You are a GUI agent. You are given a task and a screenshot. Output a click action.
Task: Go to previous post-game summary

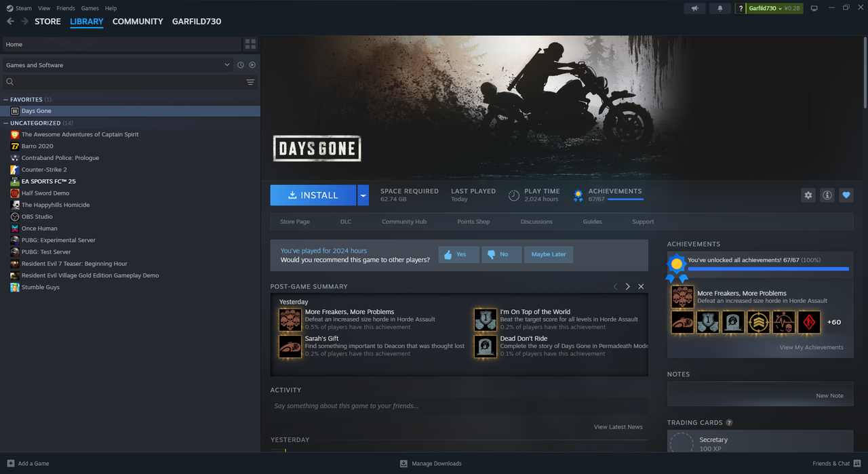616,287
